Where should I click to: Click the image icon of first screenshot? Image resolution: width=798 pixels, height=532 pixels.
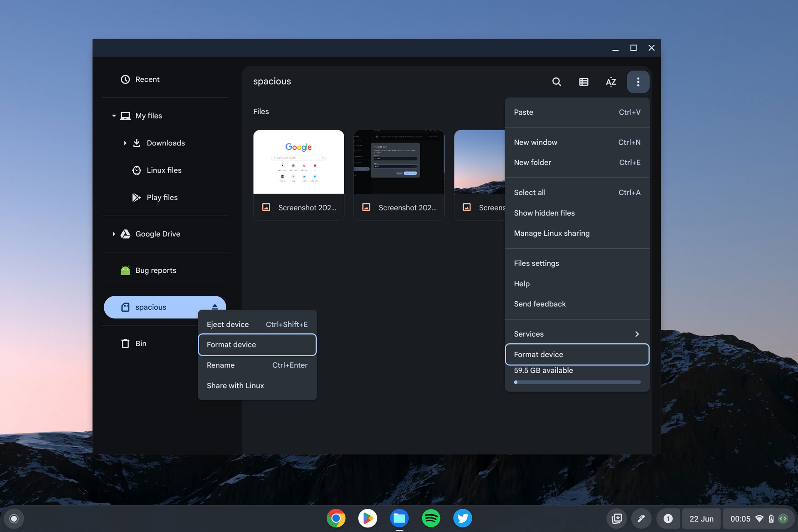pyautogui.click(x=266, y=207)
